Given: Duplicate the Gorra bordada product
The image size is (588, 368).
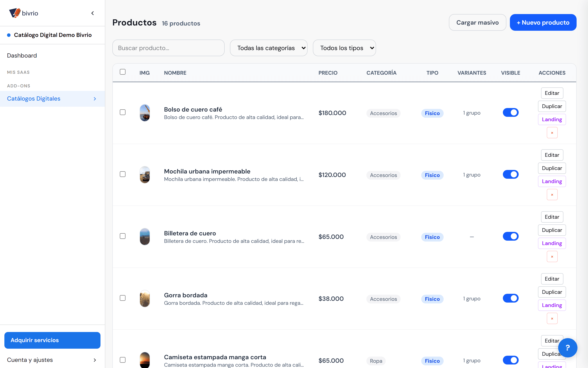Looking at the screenshot, I should tap(552, 292).
